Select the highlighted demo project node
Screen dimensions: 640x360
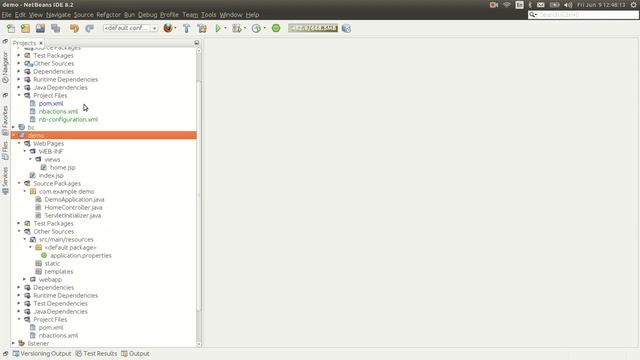pyautogui.click(x=104, y=135)
